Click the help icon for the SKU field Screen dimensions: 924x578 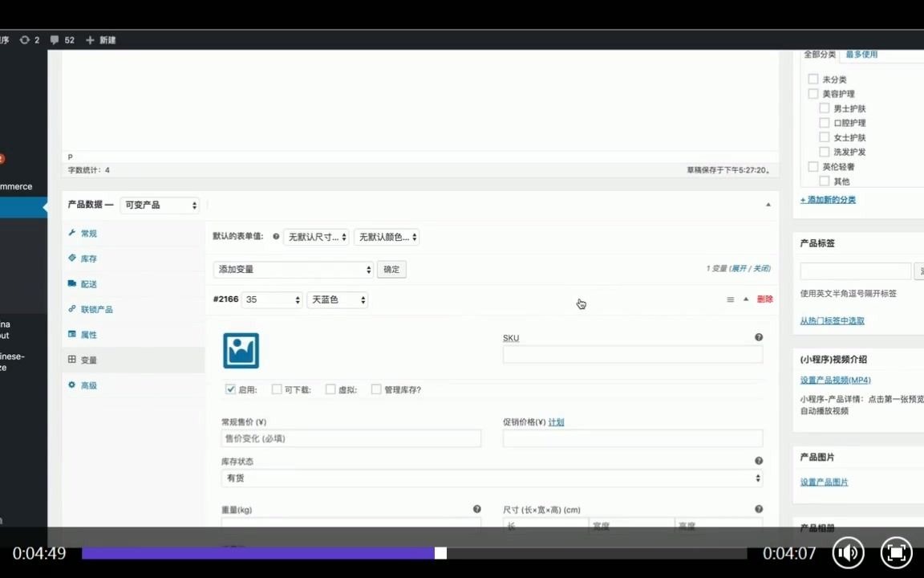tap(759, 337)
